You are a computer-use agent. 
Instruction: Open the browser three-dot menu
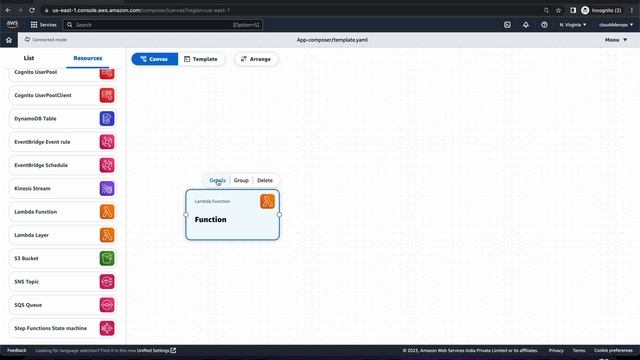tap(631, 10)
